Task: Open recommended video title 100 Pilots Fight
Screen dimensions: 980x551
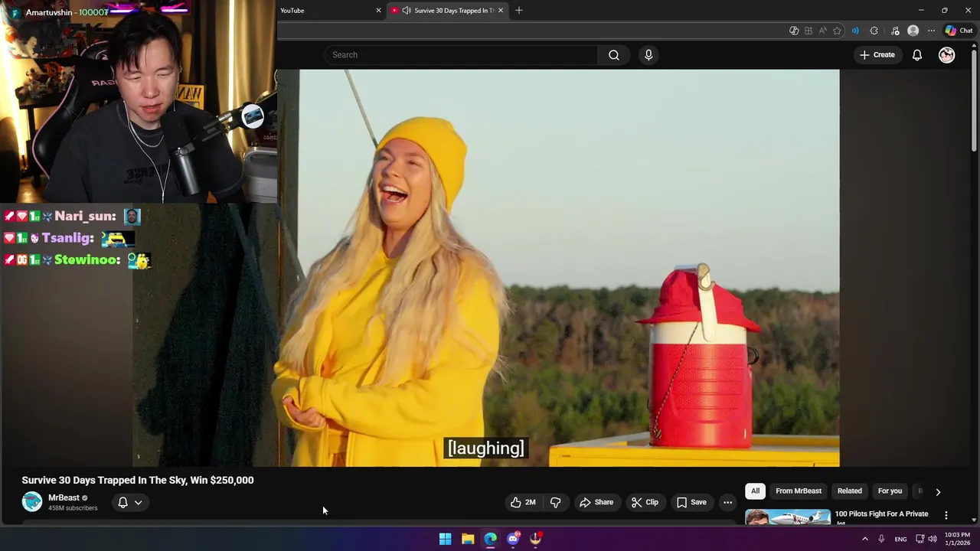Action: coord(881,514)
